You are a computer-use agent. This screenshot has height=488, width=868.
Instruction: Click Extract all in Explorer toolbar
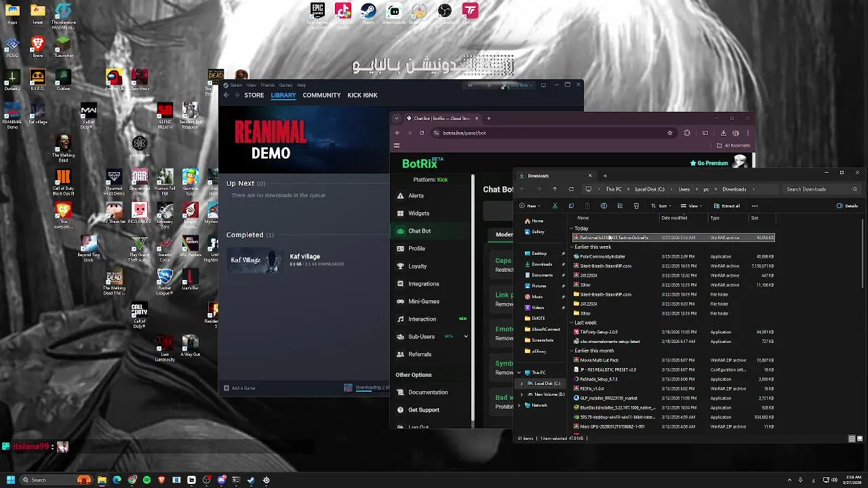(x=727, y=206)
